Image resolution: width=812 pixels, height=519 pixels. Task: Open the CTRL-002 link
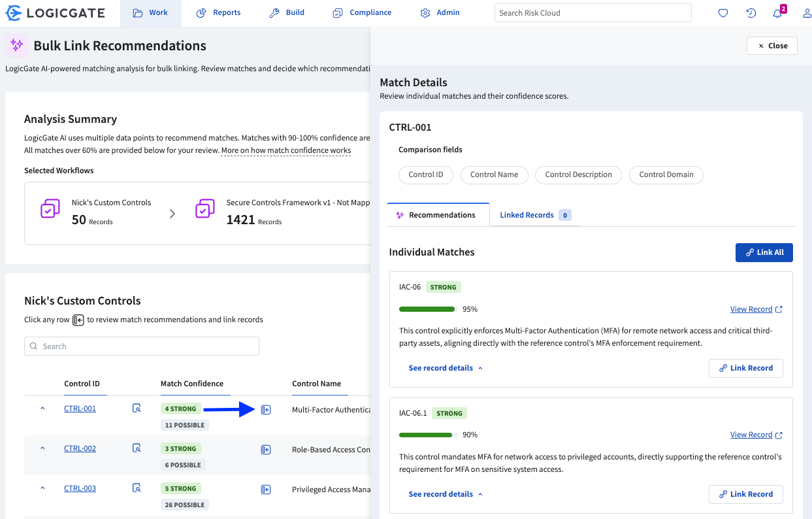(x=80, y=448)
